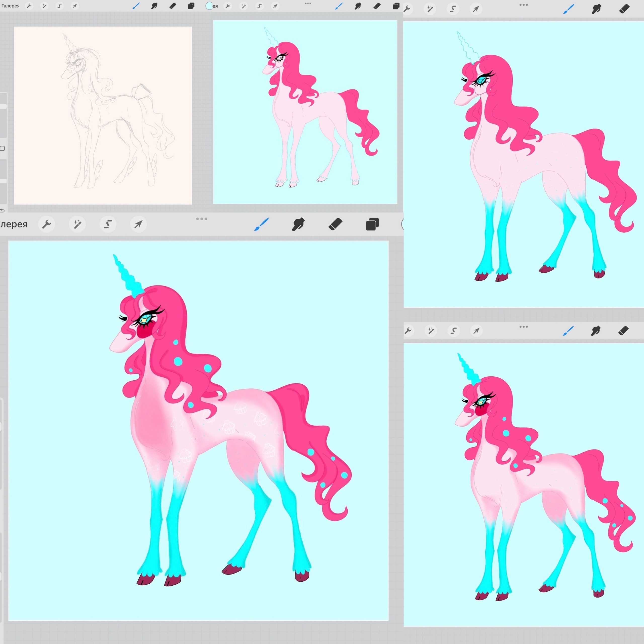Expand three-dots menu in bottom-right panel toolbar
The image size is (644, 644).
[524, 327]
